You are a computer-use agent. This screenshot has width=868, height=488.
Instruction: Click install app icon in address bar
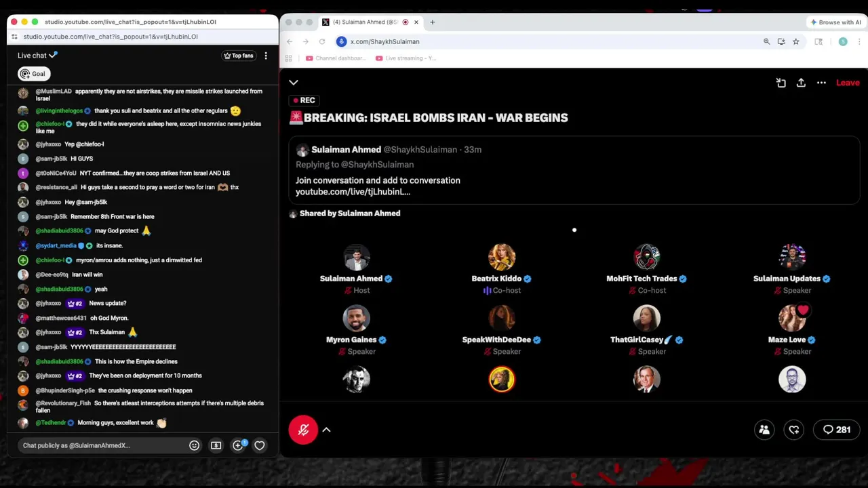tap(781, 41)
